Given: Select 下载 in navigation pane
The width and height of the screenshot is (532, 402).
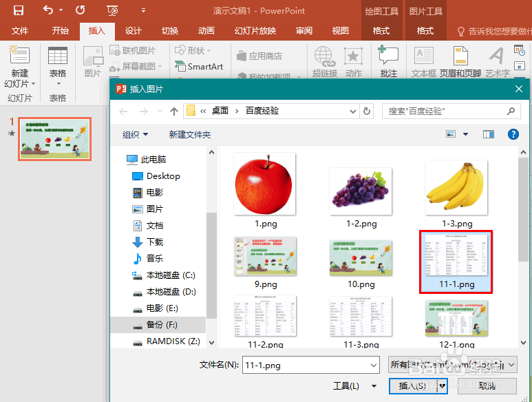Looking at the screenshot, I should (147, 242).
